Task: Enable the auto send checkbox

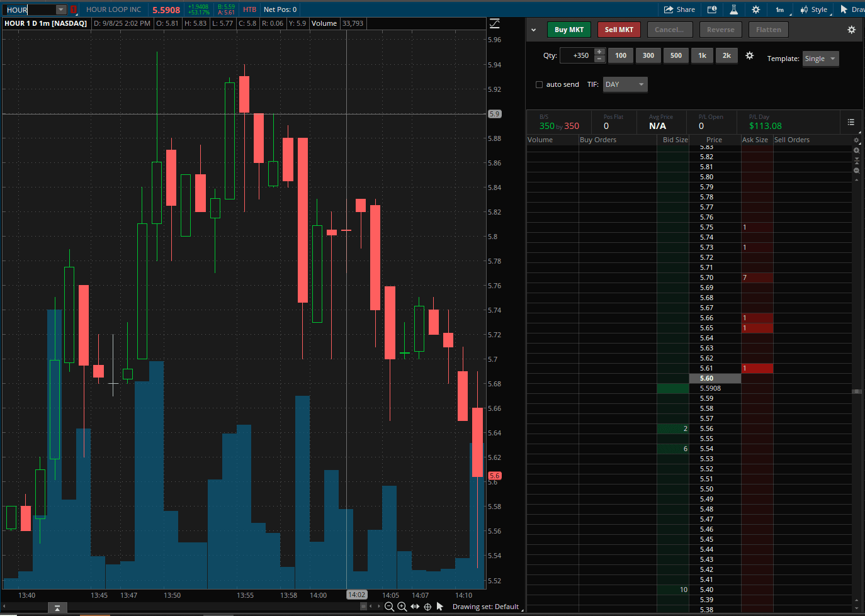Action: (539, 84)
